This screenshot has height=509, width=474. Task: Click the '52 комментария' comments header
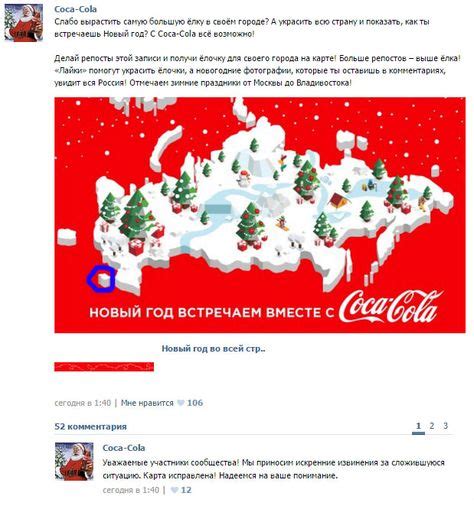[x=90, y=427]
